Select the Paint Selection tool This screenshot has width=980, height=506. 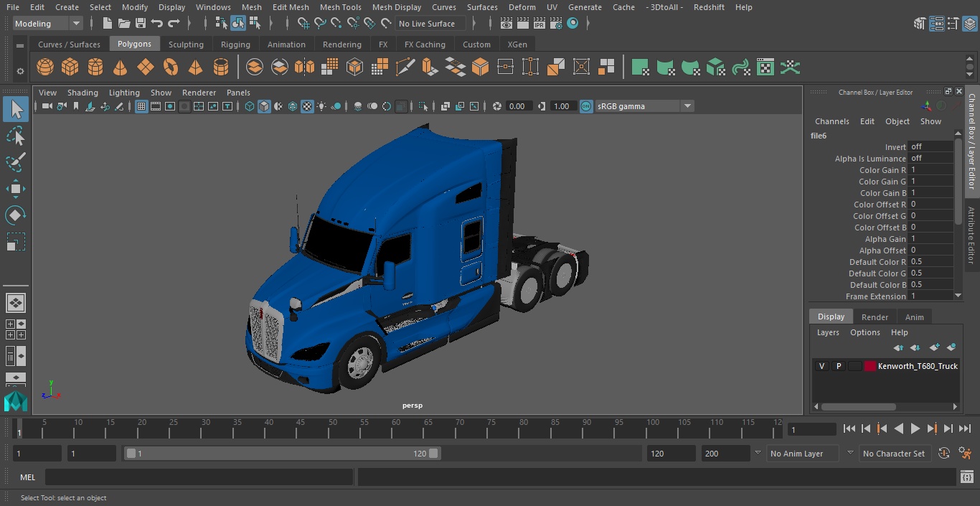16,162
